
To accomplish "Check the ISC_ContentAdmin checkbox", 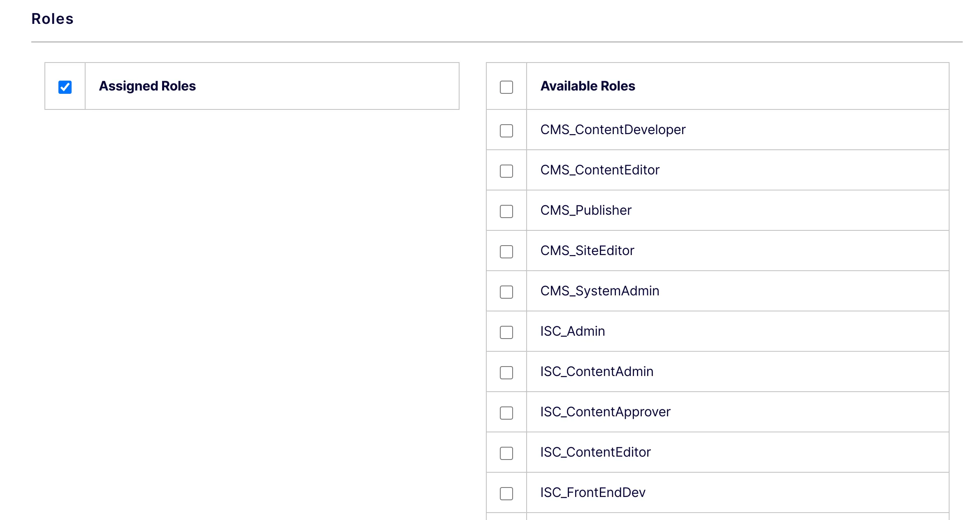I will pyautogui.click(x=506, y=372).
